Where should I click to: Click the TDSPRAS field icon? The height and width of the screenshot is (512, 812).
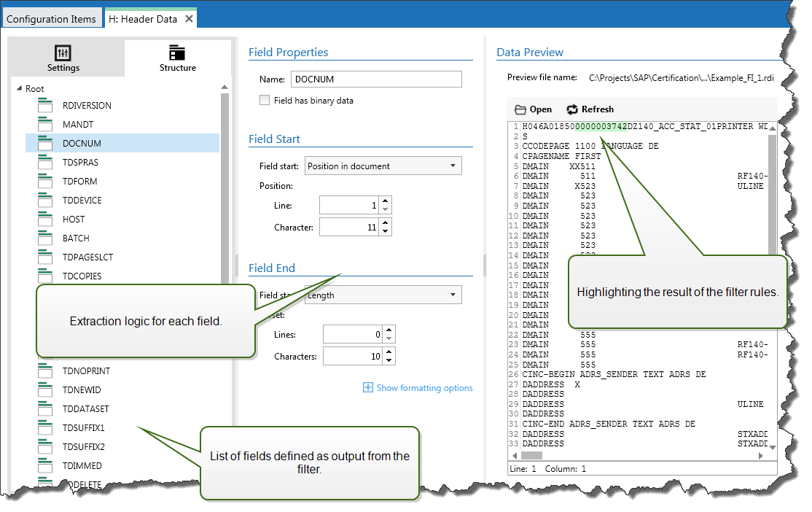tap(46, 163)
